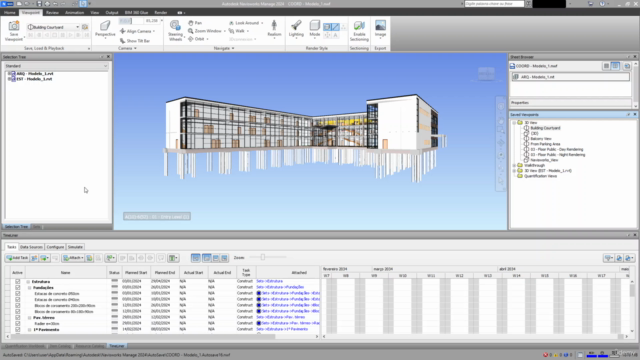Select From Parking Area saved viewpoint
The width and height of the screenshot is (640, 360).
pos(545,144)
